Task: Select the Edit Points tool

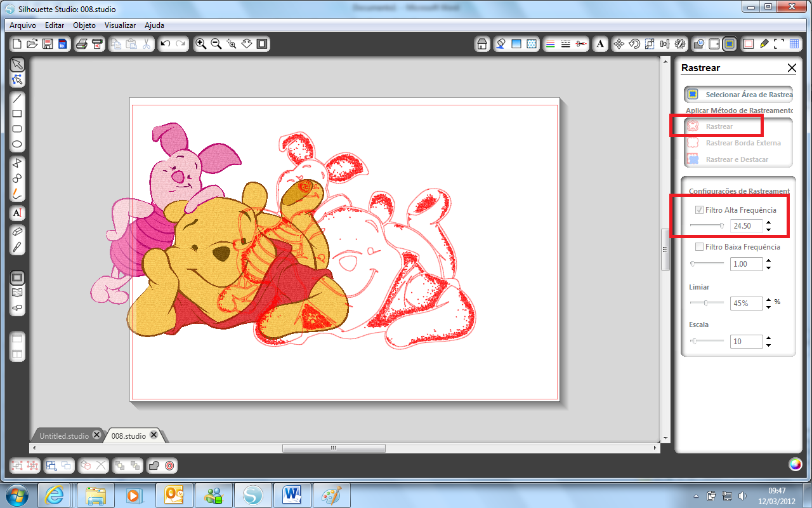Action: click(x=17, y=80)
